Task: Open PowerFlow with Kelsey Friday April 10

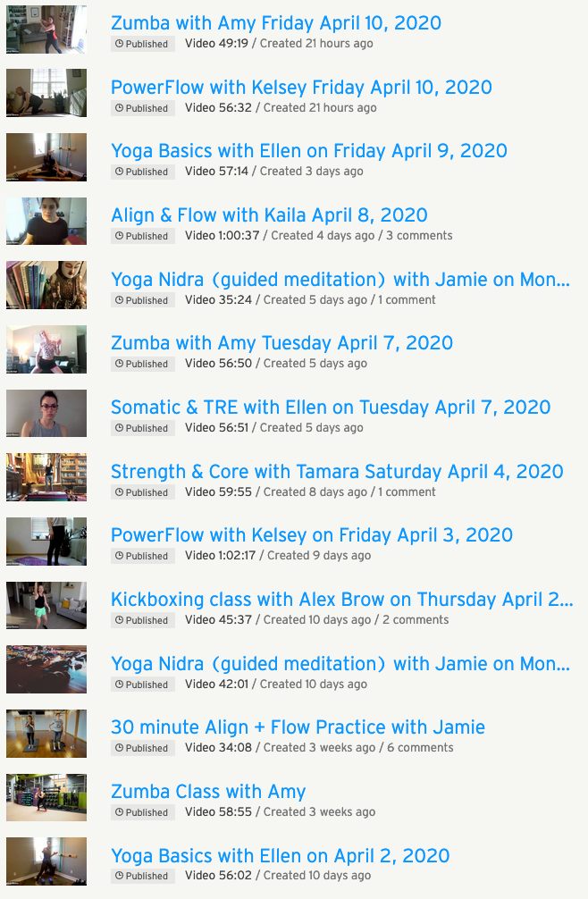Action: click(x=301, y=88)
